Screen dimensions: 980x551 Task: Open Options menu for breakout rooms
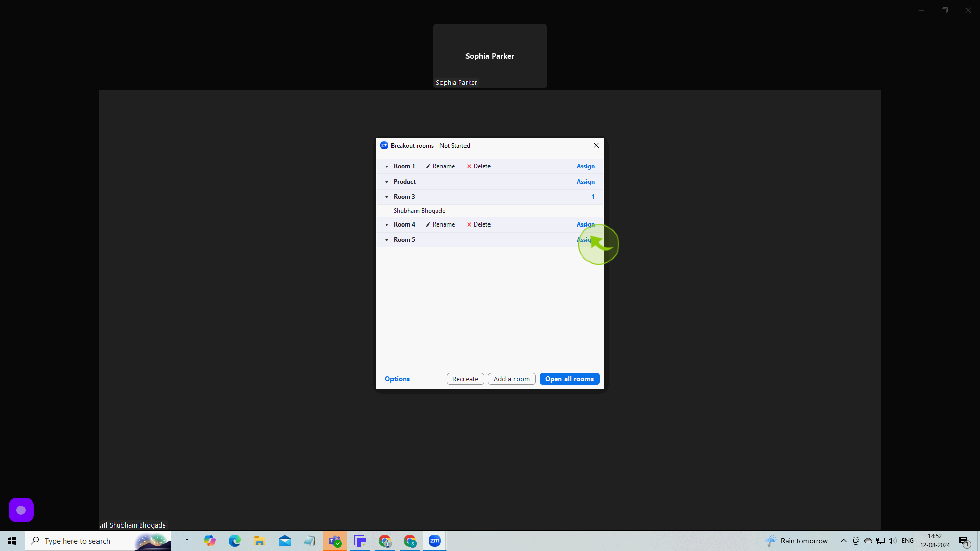[397, 378]
